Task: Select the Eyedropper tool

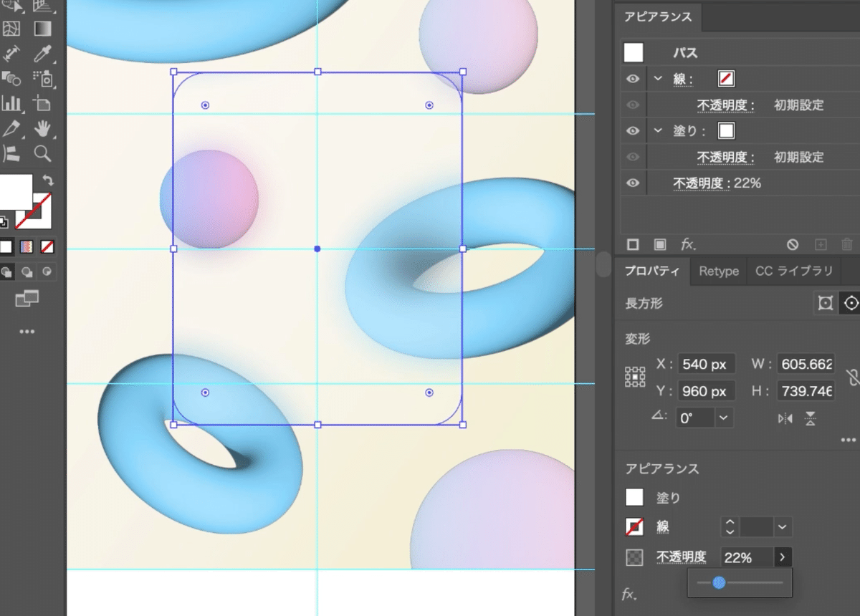Action: (42, 54)
